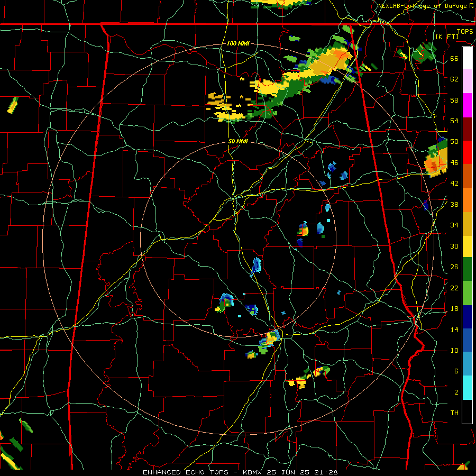
Task: Click the "62" legend label
Action: click(454, 79)
